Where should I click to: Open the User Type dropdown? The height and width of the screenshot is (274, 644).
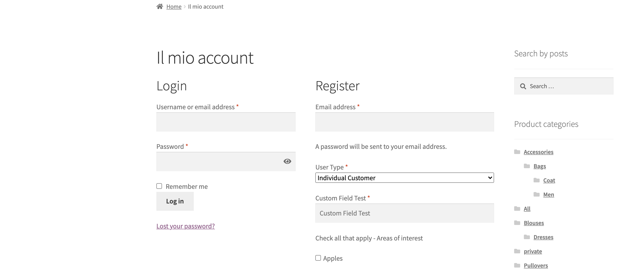click(x=404, y=178)
